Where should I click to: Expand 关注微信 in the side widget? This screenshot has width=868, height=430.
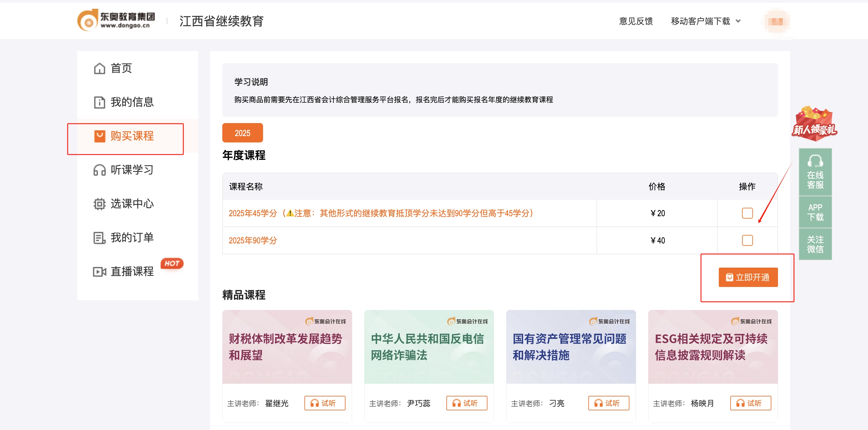click(815, 243)
